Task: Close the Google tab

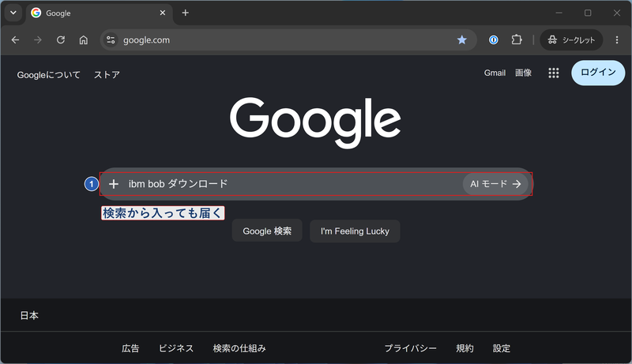Action: point(163,13)
